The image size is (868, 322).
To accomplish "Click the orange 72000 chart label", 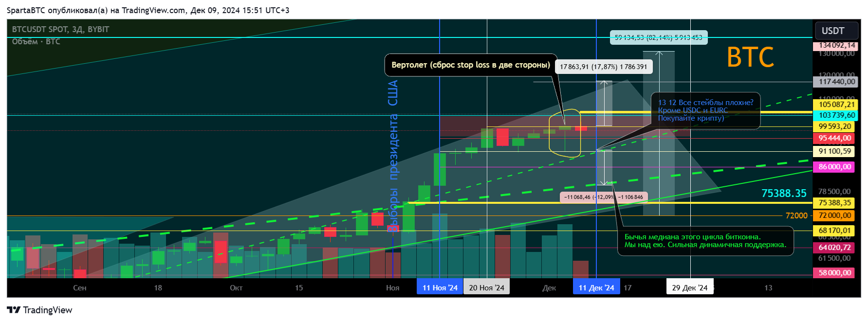I will click(x=796, y=215).
